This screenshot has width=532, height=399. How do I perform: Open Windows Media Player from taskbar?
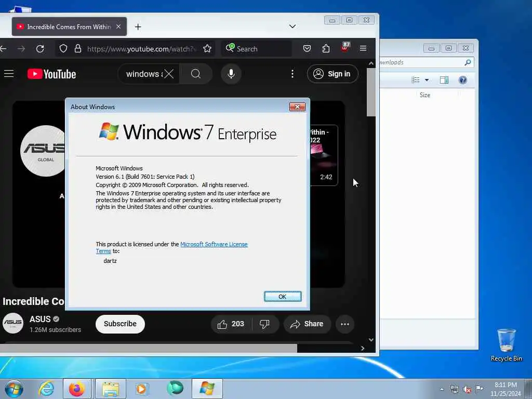click(x=141, y=389)
